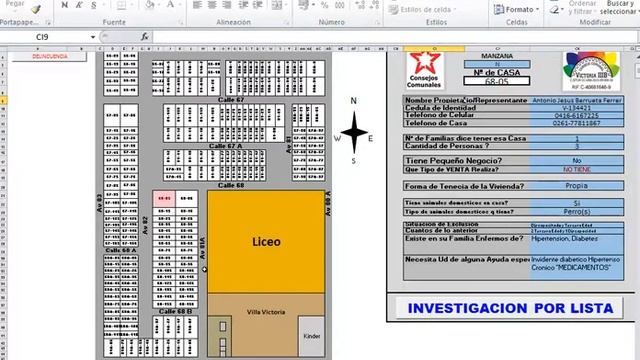This screenshot has width=640, height=360.
Task: Click the Format Painter brush icon
Action: click(x=36, y=9)
